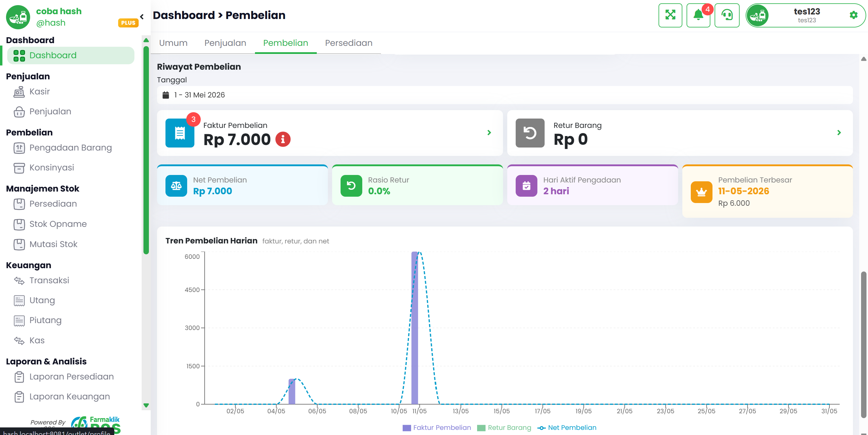Click the Rasio Retur icon
This screenshot has height=435, width=868.
351,186
